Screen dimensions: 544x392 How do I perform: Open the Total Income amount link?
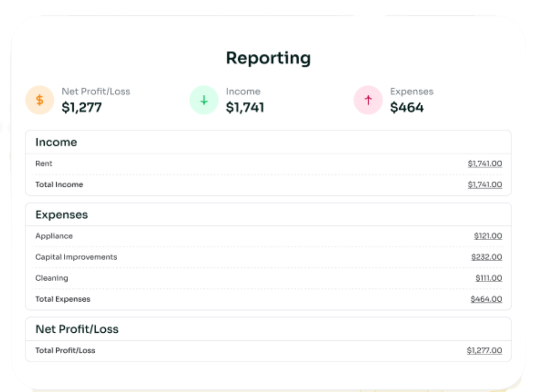pos(485,185)
